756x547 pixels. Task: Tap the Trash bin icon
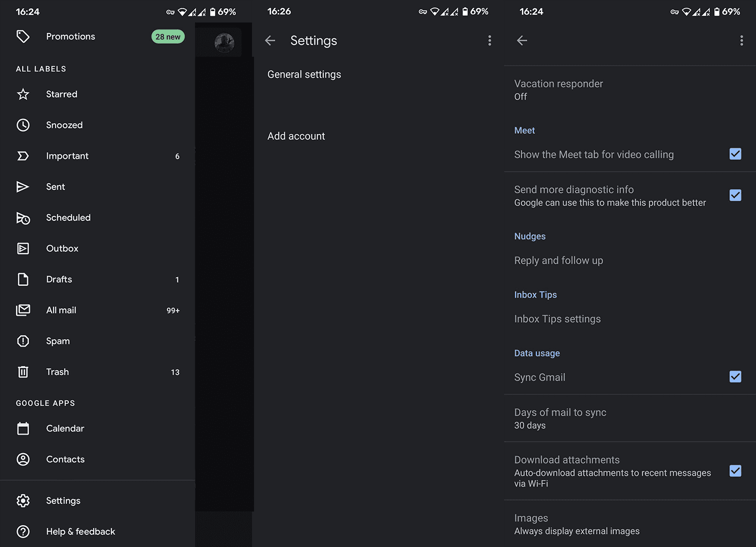[23, 372]
